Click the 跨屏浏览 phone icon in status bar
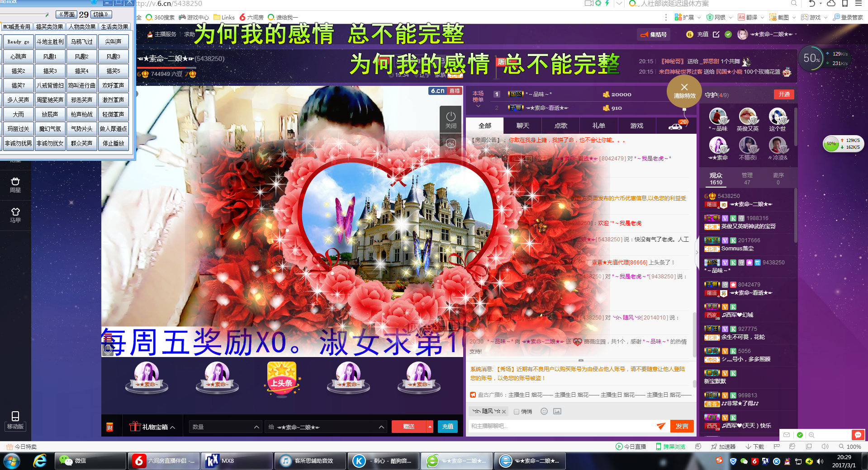This screenshot has width=868, height=470. pyautogui.click(x=659, y=446)
